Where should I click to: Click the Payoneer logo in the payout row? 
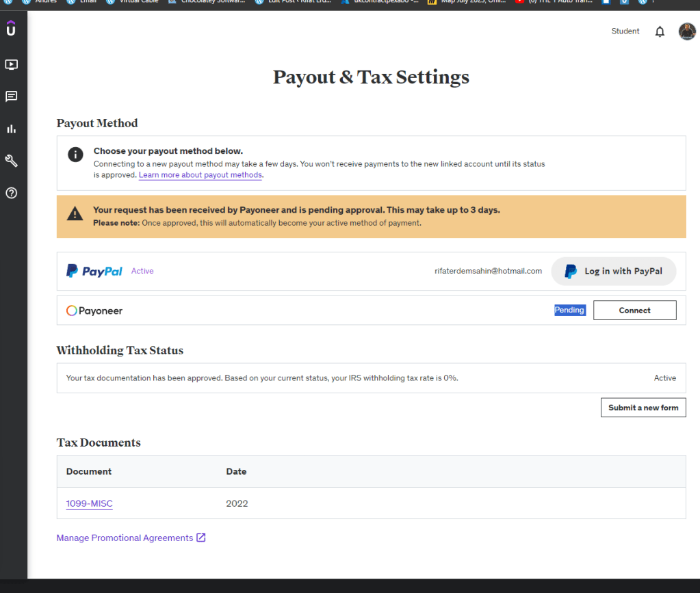pos(94,311)
